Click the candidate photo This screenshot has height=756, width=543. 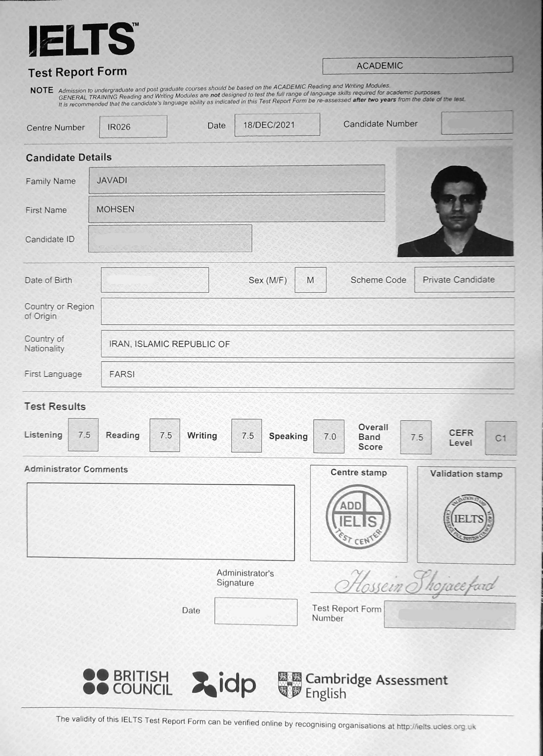coord(455,202)
